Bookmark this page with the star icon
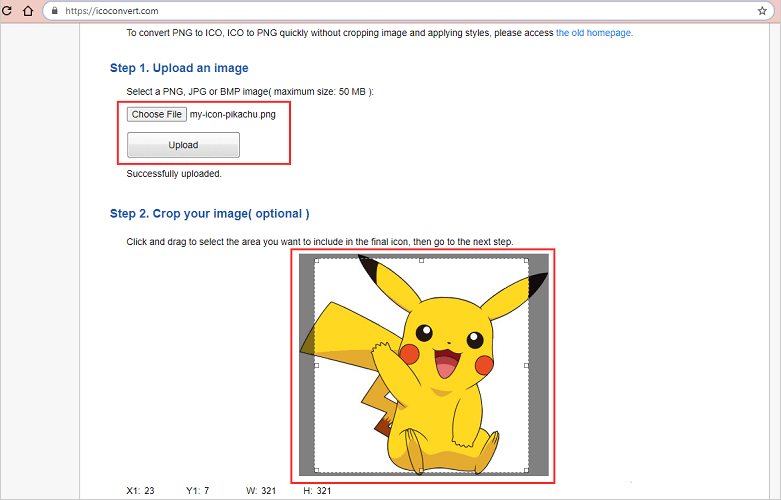781x500 pixels. pos(762,10)
